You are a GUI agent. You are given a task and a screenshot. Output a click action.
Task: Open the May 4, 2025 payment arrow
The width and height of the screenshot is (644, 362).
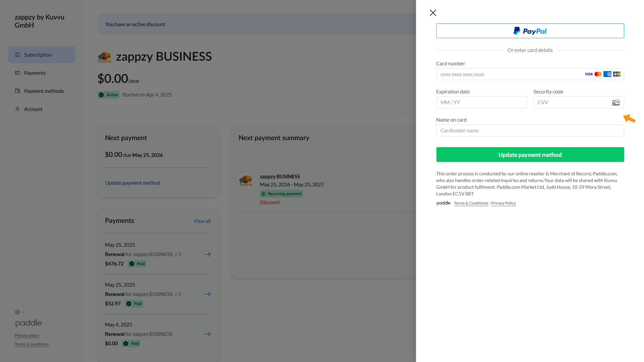207,334
